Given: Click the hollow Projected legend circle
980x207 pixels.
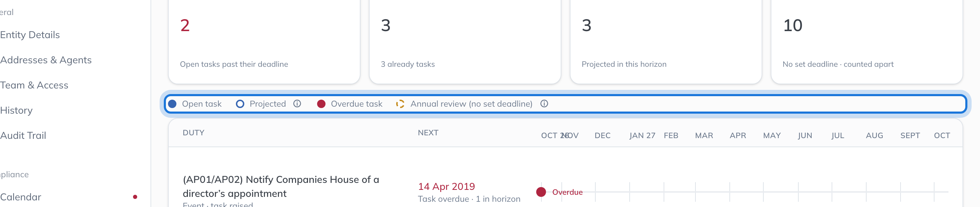Looking at the screenshot, I should tap(240, 104).
